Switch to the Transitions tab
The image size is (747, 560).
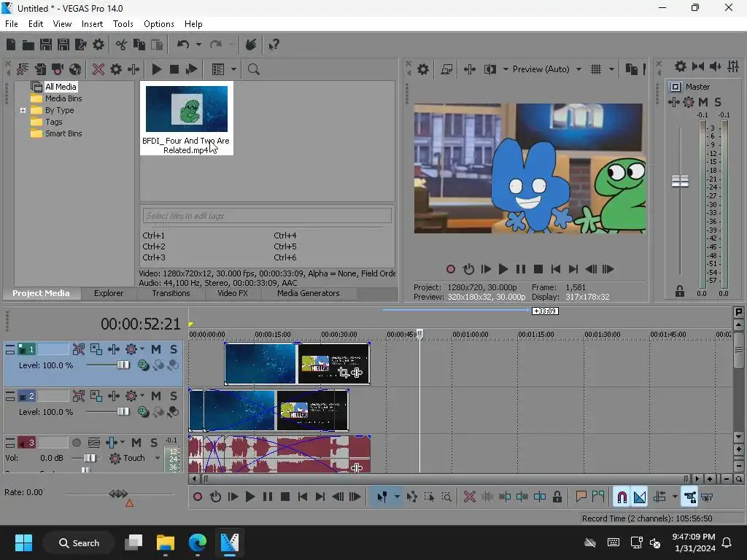[x=171, y=293]
